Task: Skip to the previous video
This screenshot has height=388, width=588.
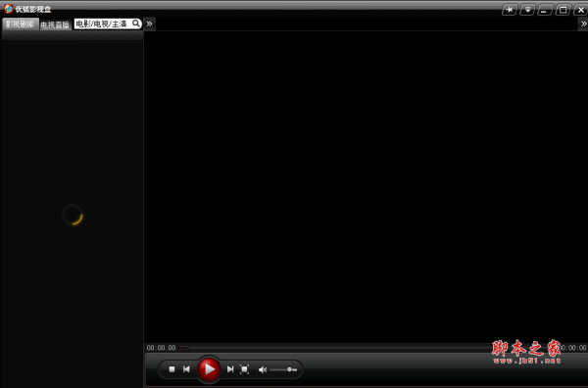Action: tap(186, 369)
